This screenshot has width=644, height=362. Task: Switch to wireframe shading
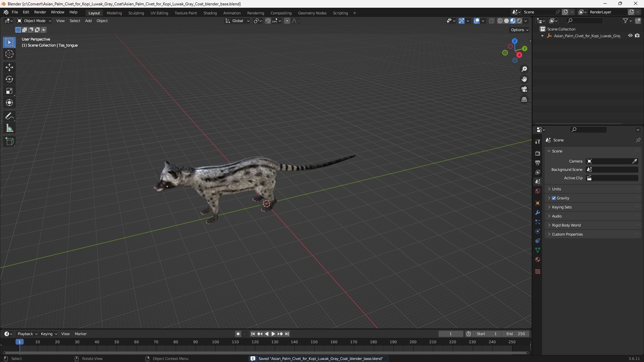coord(500,21)
